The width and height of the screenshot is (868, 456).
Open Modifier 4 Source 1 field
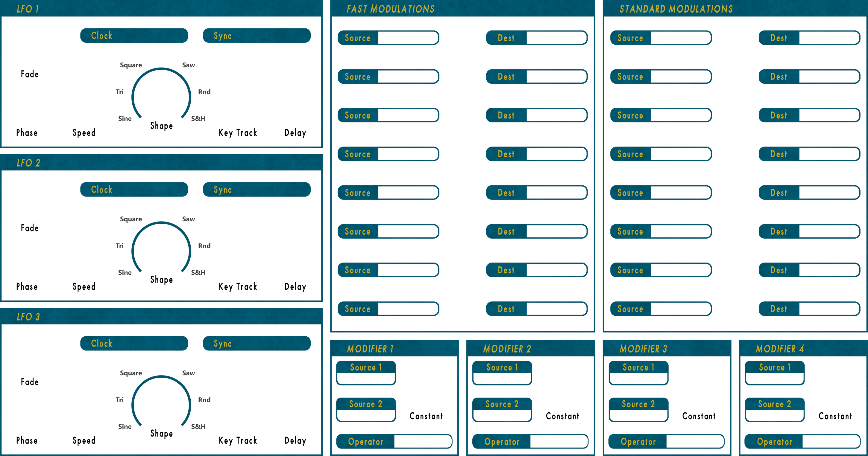775,373
